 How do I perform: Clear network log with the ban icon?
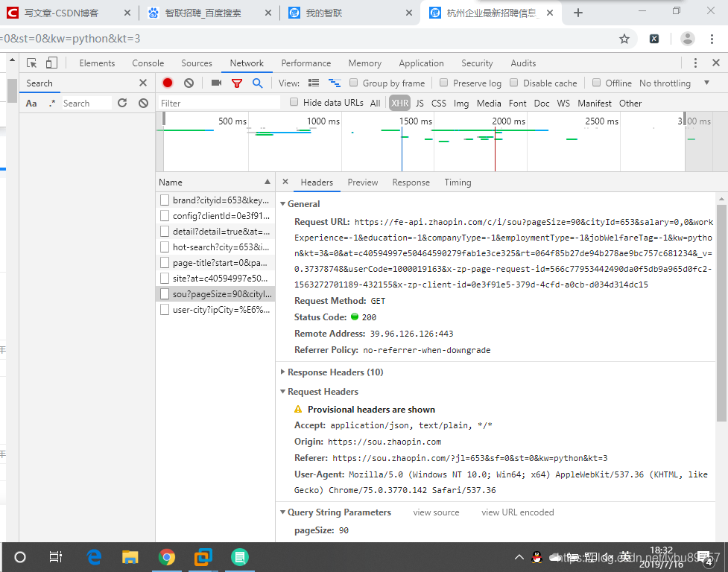pyautogui.click(x=189, y=83)
